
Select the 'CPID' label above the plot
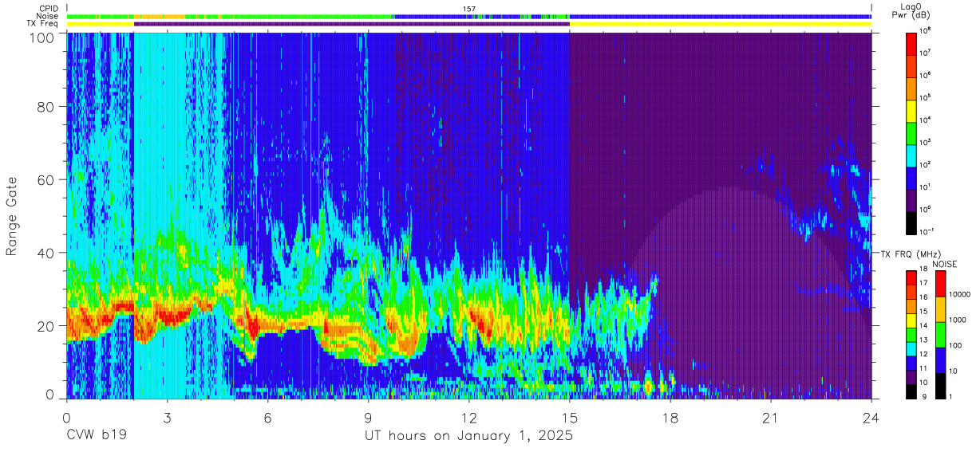click(x=49, y=9)
